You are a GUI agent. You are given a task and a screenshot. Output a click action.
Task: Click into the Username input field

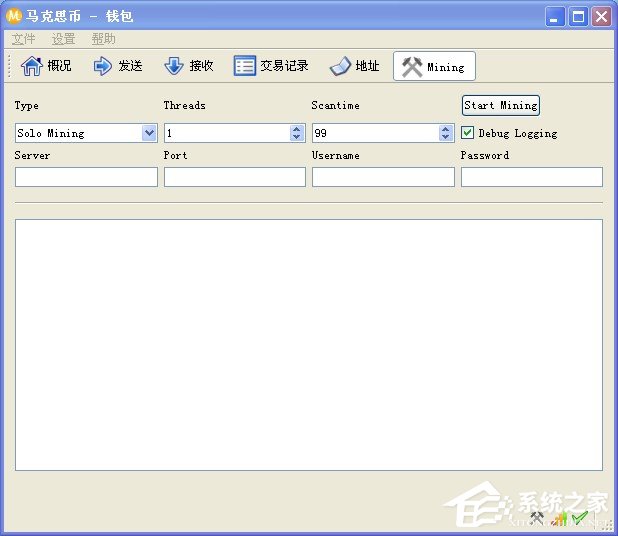tap(383, 177)
